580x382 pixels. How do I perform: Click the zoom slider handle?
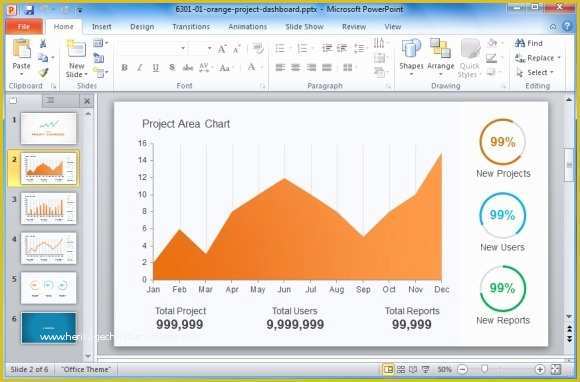tap(484, 369)
